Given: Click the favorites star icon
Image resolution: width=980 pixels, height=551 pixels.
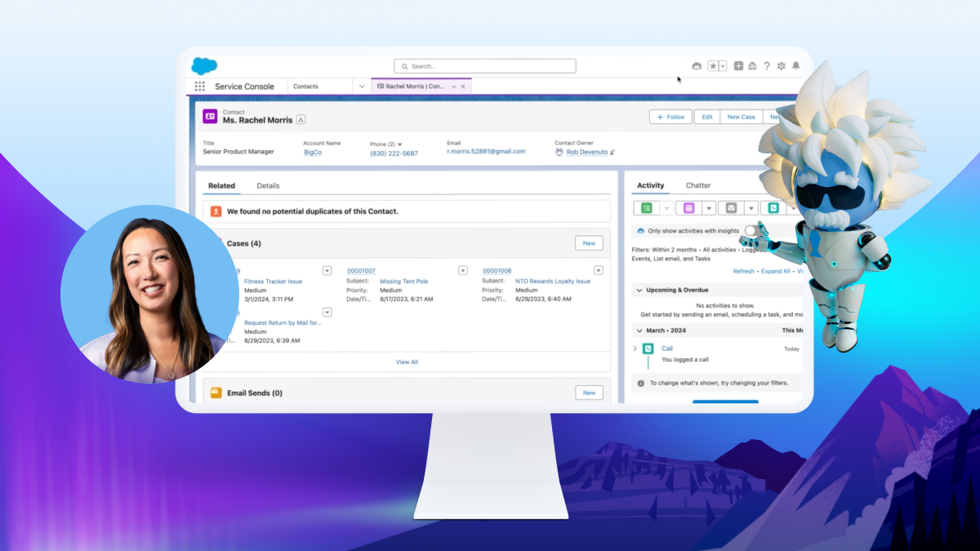Looking at the screenshot, I should [x=712, y=65].
